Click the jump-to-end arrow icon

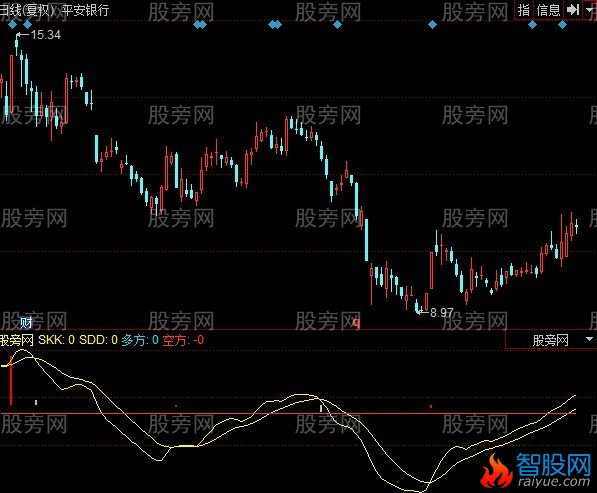point(572,10)
